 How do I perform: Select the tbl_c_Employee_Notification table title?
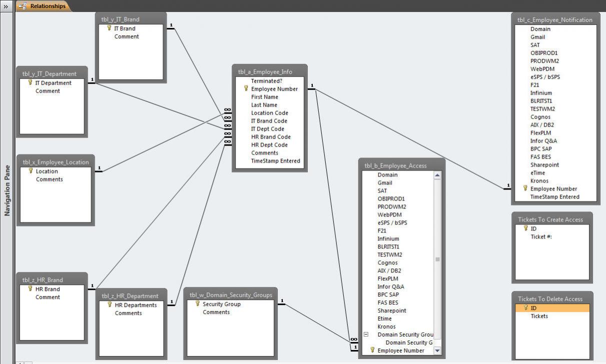pos(555,20)
